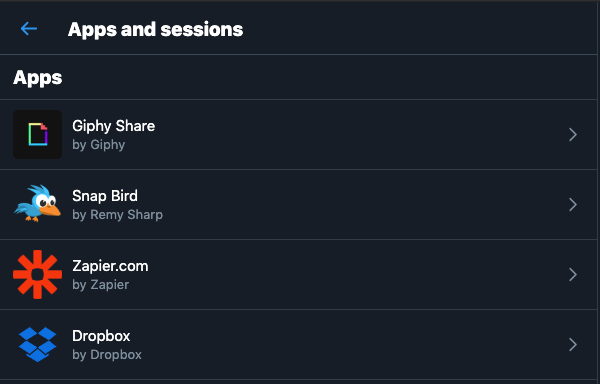Viewport: 600px width, 384px height.
Task: Click the 'by Dropbox' developer label
Action: pos(107,355)
